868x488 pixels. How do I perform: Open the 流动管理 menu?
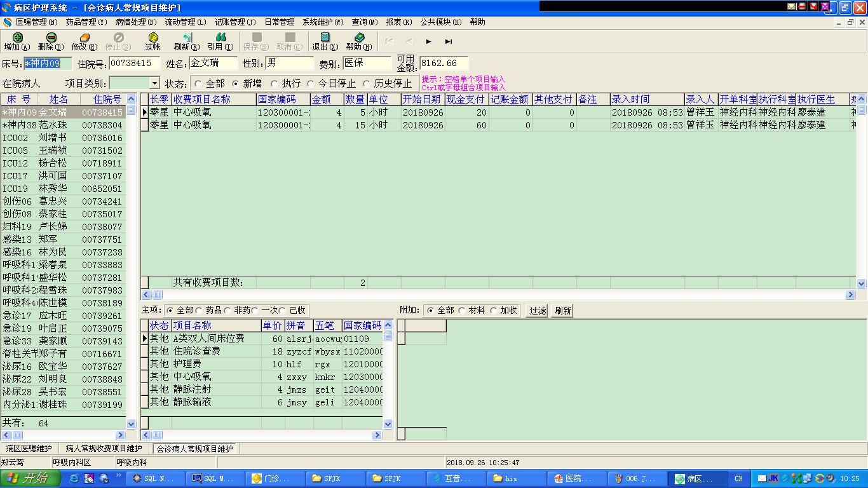click(x=186, y=22)
